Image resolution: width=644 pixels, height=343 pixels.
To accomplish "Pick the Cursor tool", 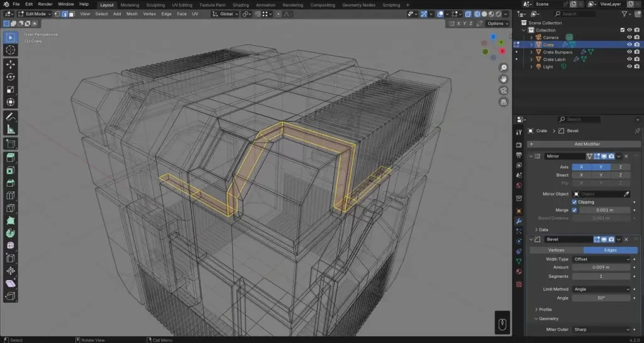I will (11, 50).
